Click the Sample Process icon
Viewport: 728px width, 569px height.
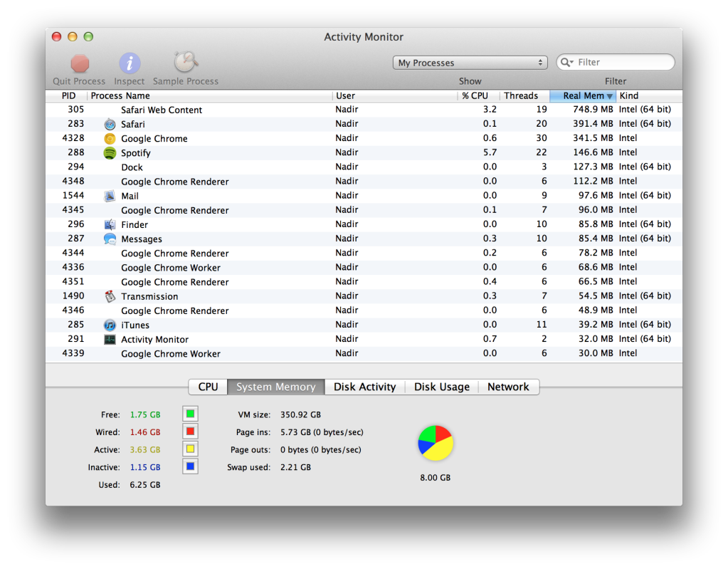[x=186, y=62]
